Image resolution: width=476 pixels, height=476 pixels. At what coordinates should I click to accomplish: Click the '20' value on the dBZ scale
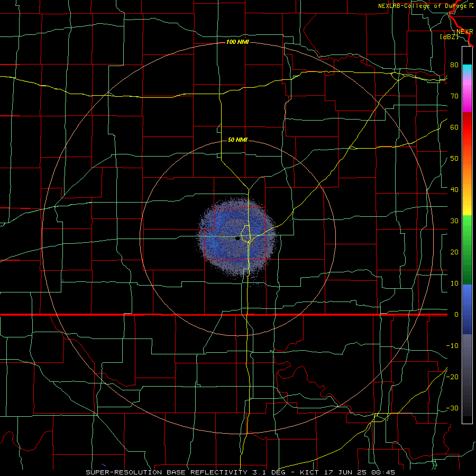[x=454, y=252]
